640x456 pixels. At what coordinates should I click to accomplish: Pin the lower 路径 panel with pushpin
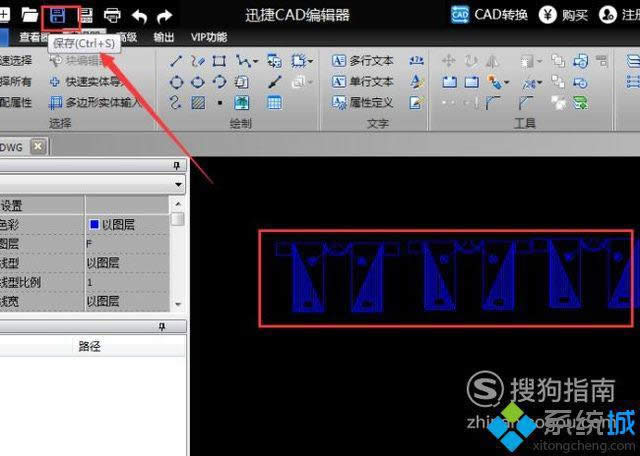click(162, 326)
